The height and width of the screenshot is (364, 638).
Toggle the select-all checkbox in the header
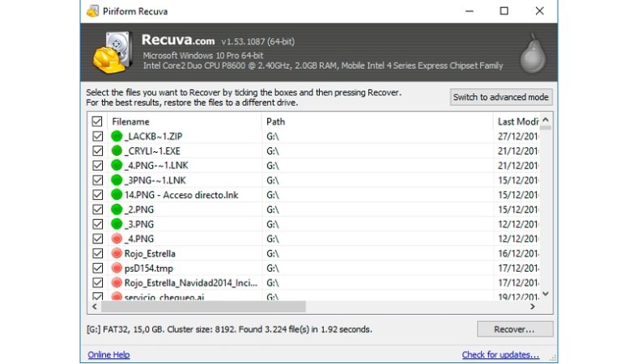click(97, 121)
